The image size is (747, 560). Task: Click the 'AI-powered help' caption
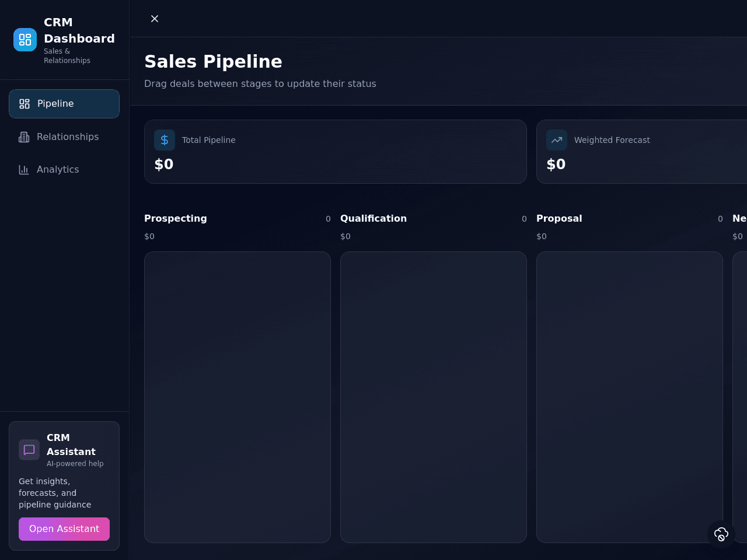(75, 464)
